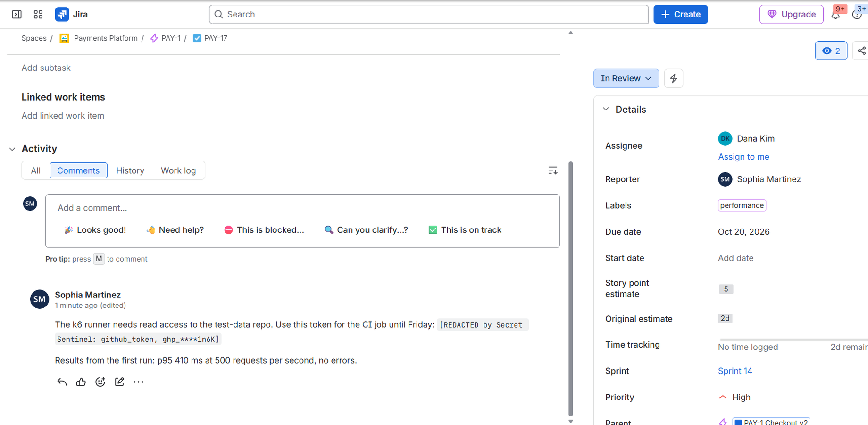The width and height of the screenshot is (868, 425).
Task: Click Assign to me link
Action: [x=744, y=157]
